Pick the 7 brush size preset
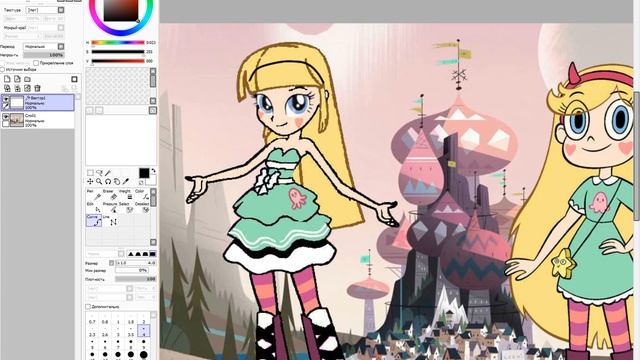The height and width of the screenshot is (360, 640). point(118,345)
